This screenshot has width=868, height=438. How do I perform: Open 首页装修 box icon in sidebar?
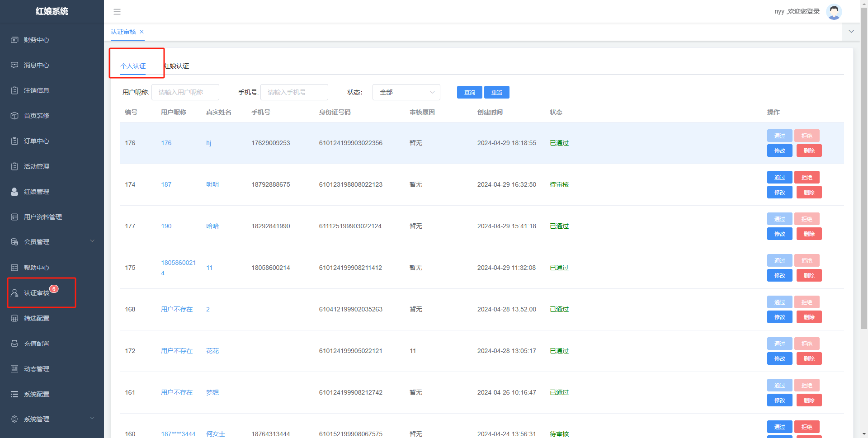point(14,116)
